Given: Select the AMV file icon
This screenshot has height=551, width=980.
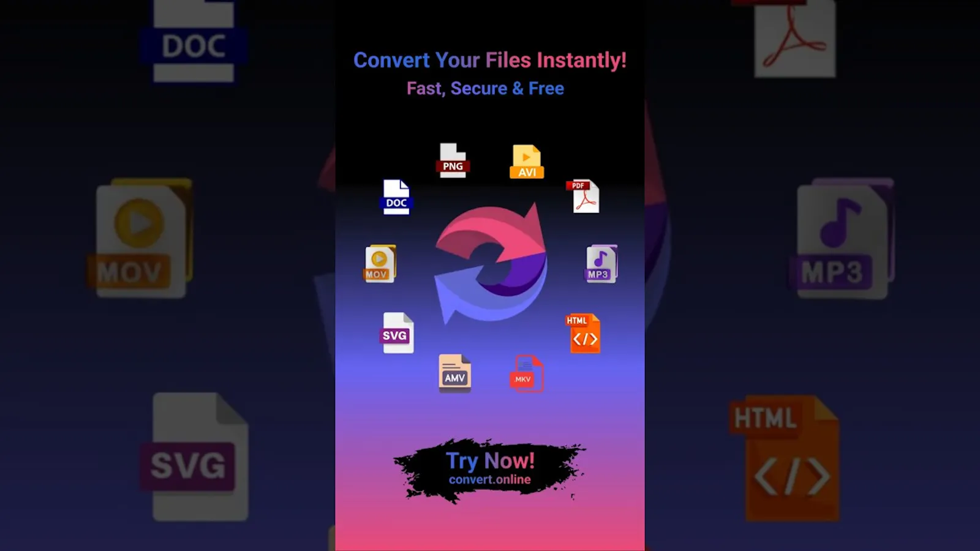Looking at the screenshot, I should tap(454, 373).
